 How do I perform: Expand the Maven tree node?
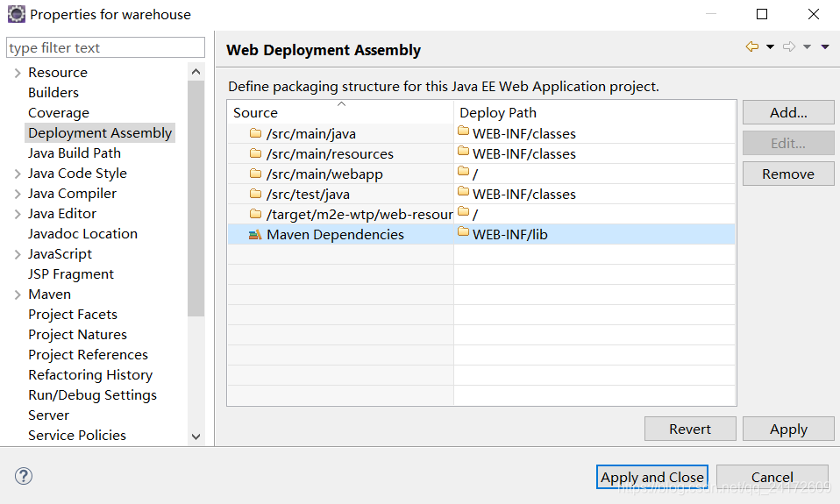click(18, 295)
